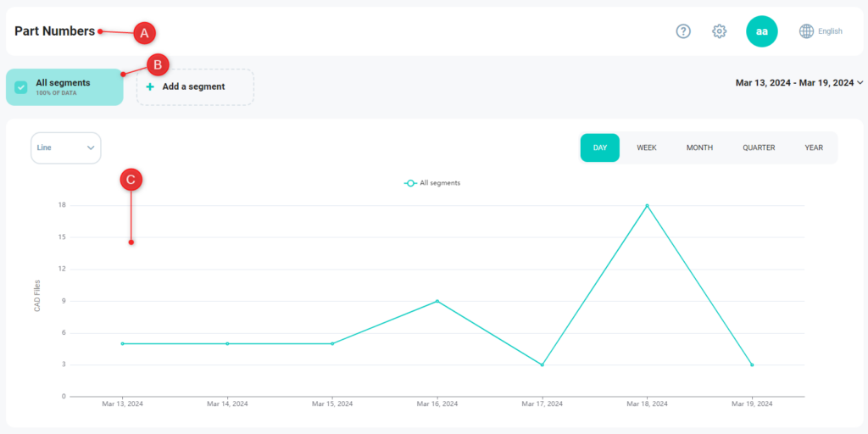Click the plus icon in Add a segment
Screen dimensions: 868x434
(x=150, y=86)
